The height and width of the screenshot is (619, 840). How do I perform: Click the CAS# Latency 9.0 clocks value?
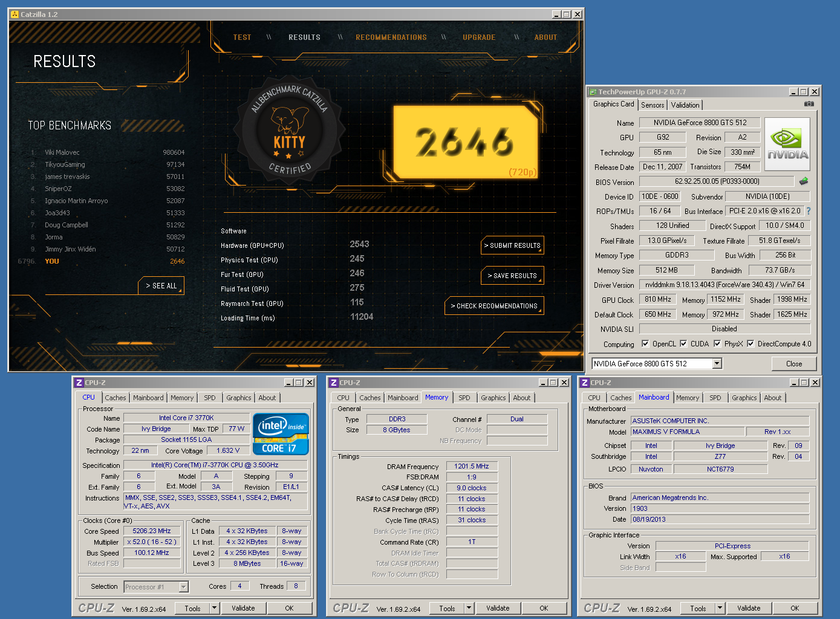(472, 488)
